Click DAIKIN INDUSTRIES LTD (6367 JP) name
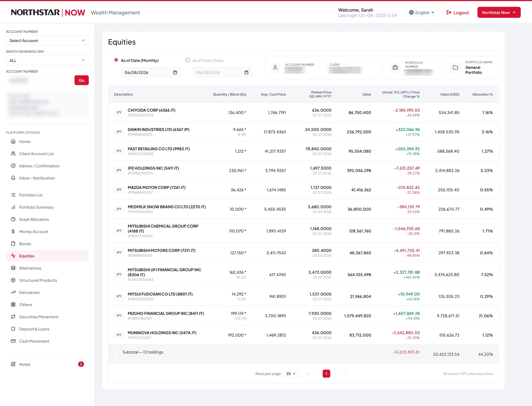The width and height of the screenshot is (532, 406). [158, 130]
